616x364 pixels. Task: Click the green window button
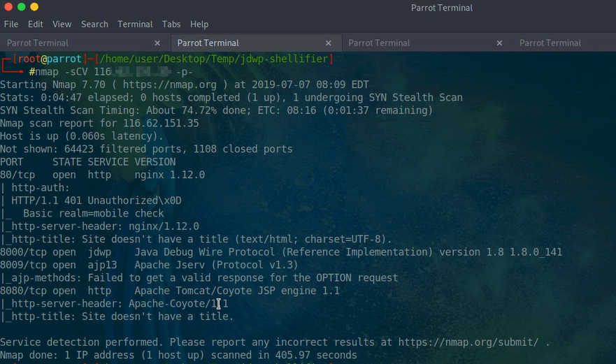point(22,7)
